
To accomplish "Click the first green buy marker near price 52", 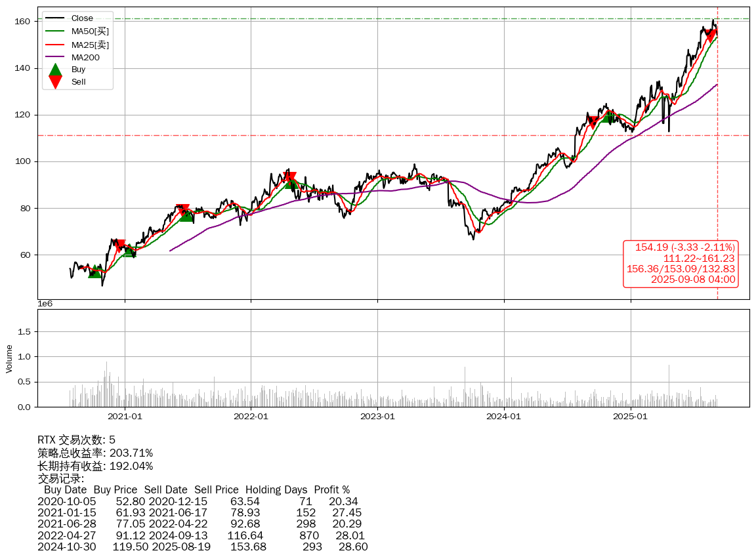I will pos(95,271).
